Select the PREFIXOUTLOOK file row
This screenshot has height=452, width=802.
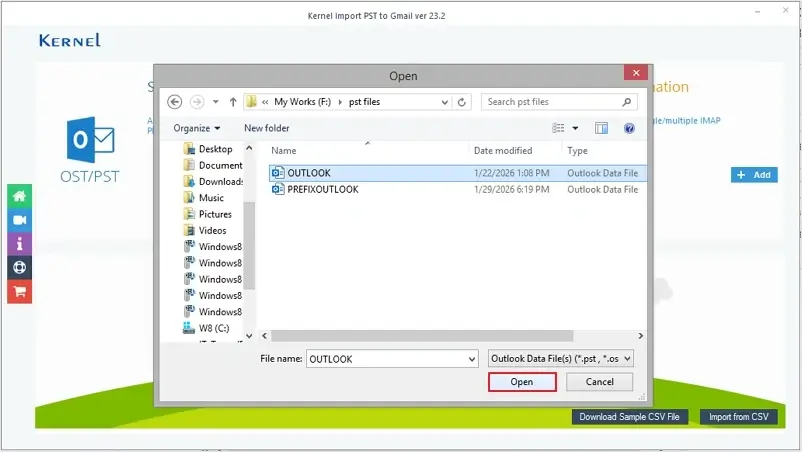click(x=457, y=189)
